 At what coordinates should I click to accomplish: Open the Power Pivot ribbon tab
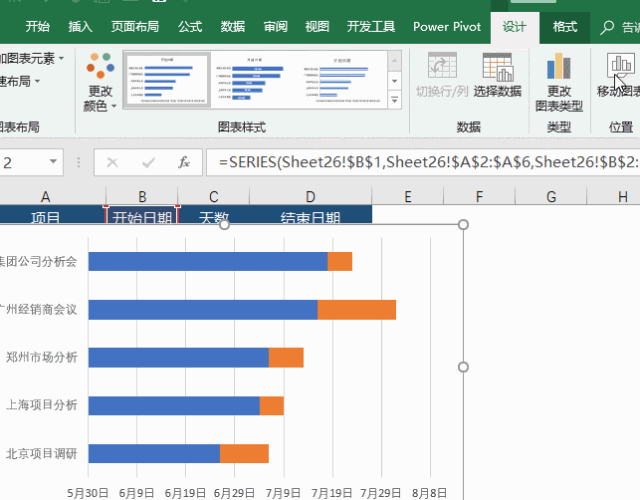[446, 27]
